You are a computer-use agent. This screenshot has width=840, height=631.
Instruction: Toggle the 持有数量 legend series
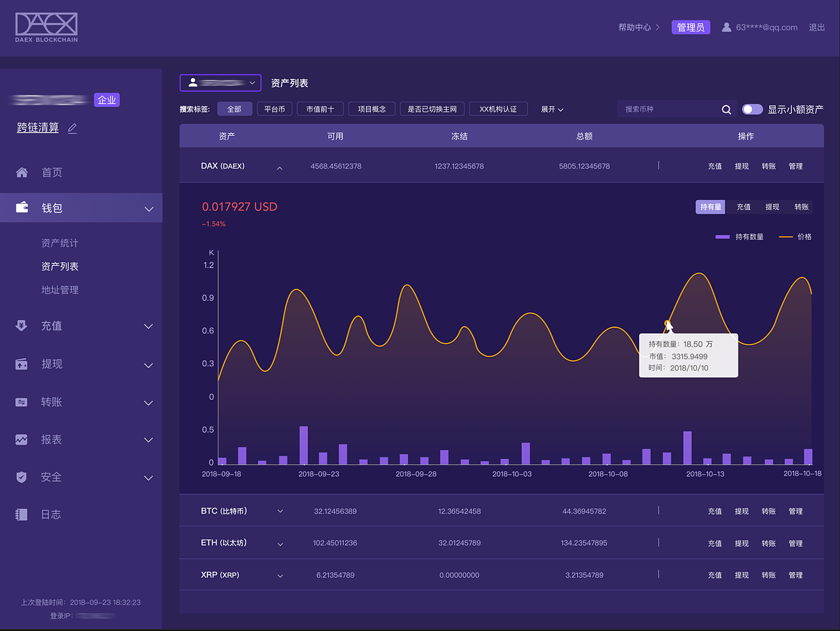(x=740, y=237)
